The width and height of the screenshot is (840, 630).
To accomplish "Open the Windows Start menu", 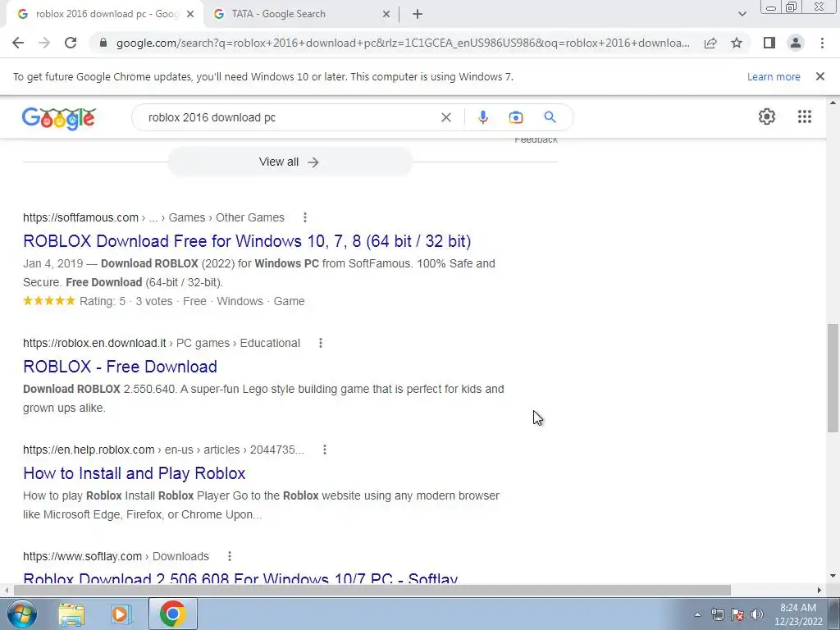I will coord(22,614).
